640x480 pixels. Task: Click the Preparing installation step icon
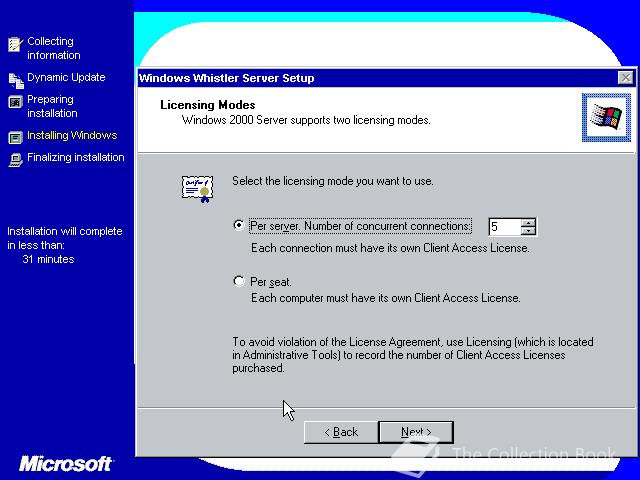16,102
